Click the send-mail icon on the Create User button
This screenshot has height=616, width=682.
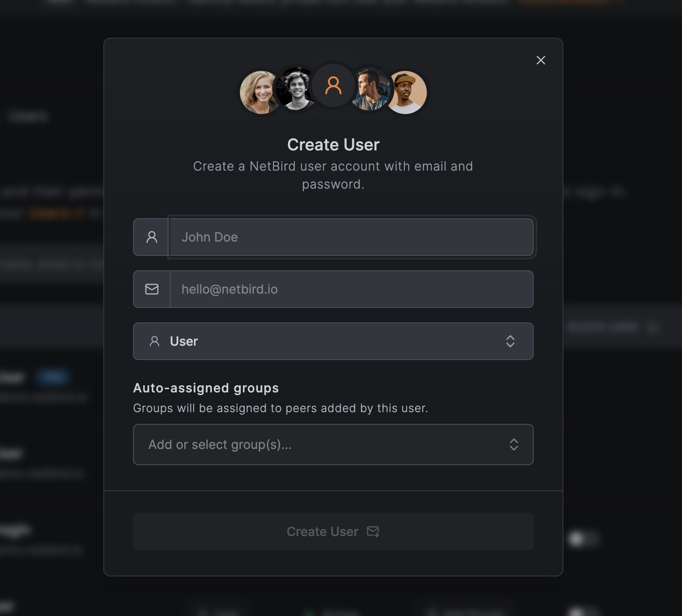click(373, 532)
